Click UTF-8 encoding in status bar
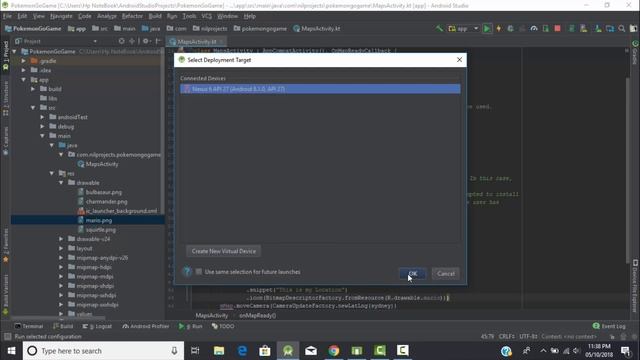This screenshot has height=360, width=640. pyautogui.click(x=528, y=337)
